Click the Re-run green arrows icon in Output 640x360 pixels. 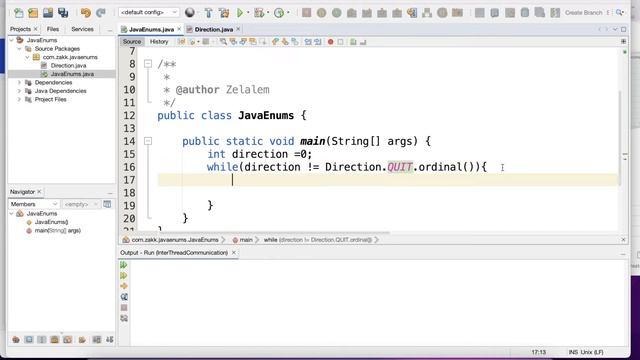coord(124,265)
